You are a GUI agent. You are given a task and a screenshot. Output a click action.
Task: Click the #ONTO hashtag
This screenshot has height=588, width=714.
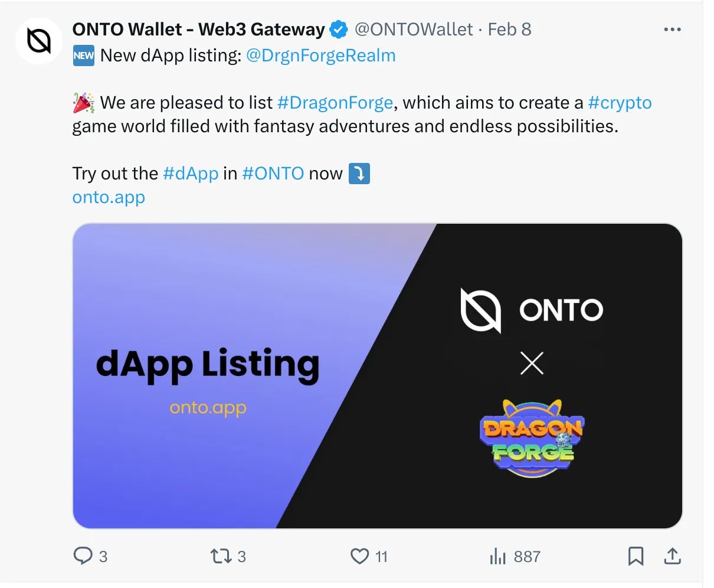pos(273,174)
